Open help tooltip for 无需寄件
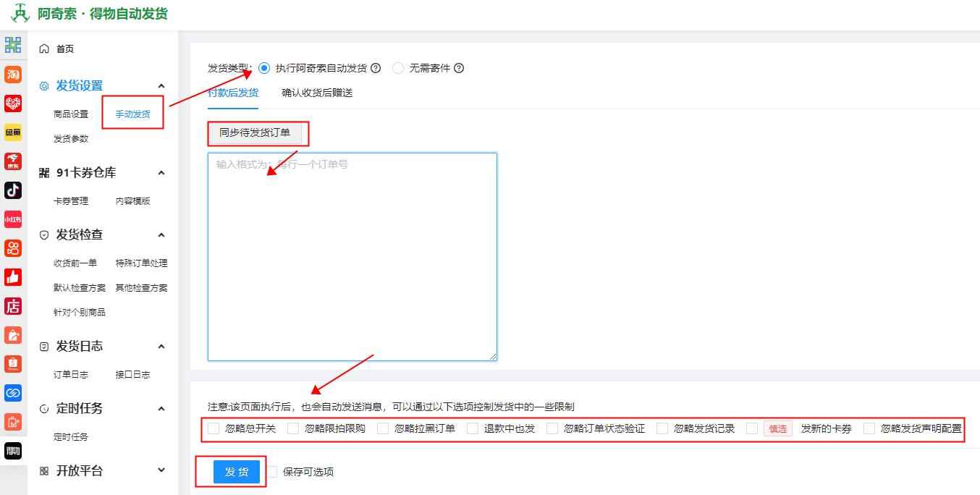 pyautogui.click(x=458, y=68)
